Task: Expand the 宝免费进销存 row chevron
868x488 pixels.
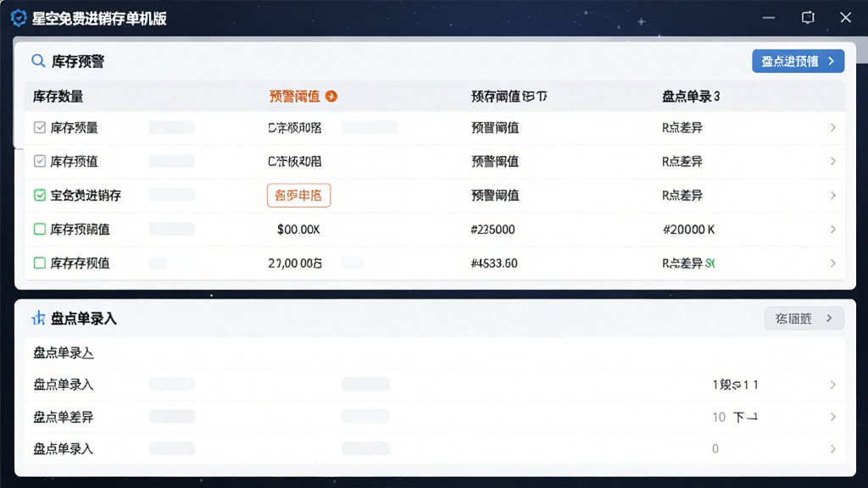Action: point(832,196)
